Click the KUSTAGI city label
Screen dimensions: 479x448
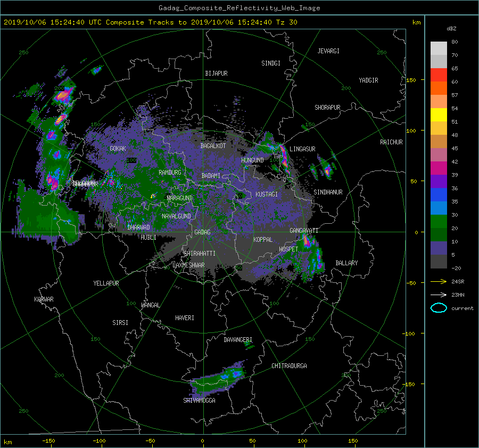(267, 194)
